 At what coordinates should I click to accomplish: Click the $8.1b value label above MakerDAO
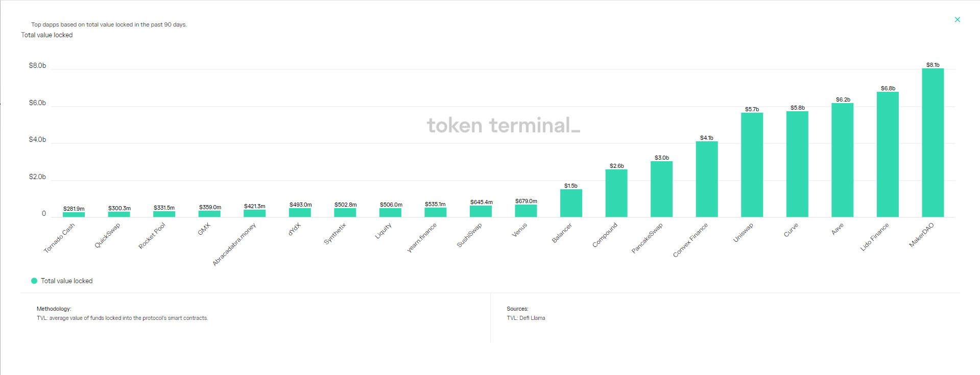933,65
